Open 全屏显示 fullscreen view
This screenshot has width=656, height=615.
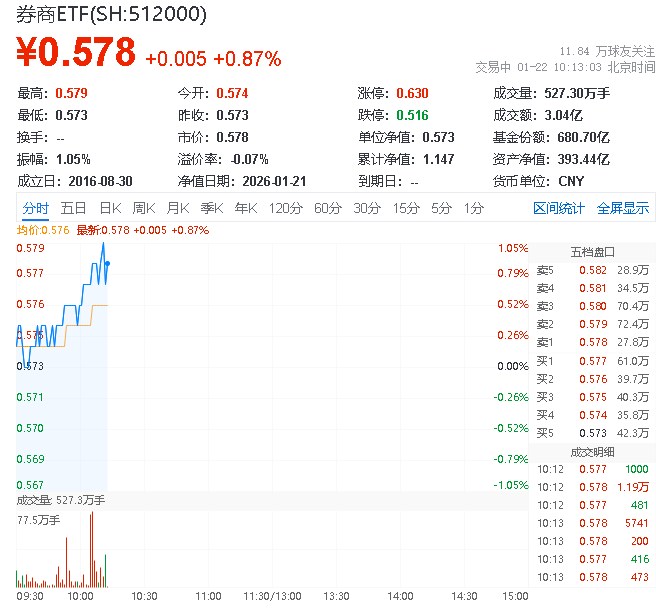pyautogui.click(x=623, y=208)
